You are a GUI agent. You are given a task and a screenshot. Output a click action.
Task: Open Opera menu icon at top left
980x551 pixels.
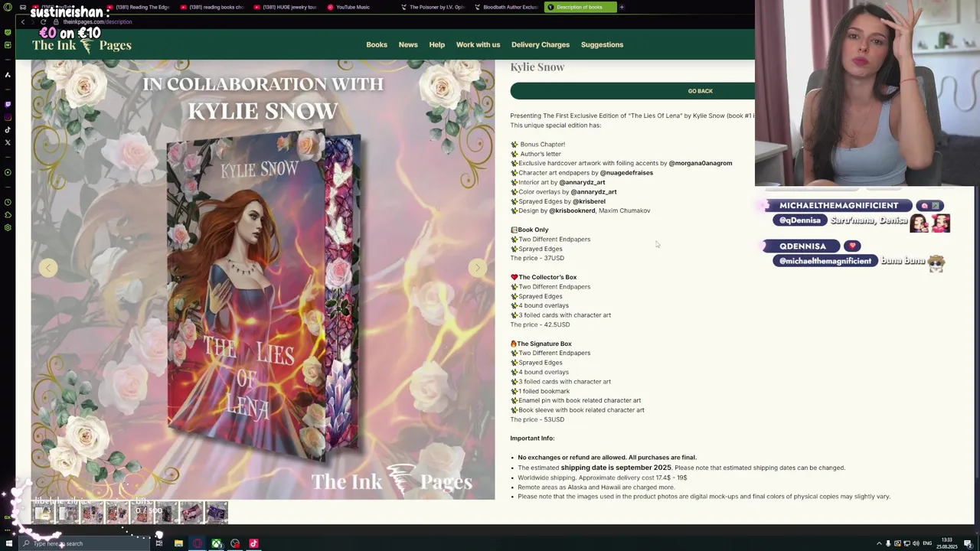(8, 8)
